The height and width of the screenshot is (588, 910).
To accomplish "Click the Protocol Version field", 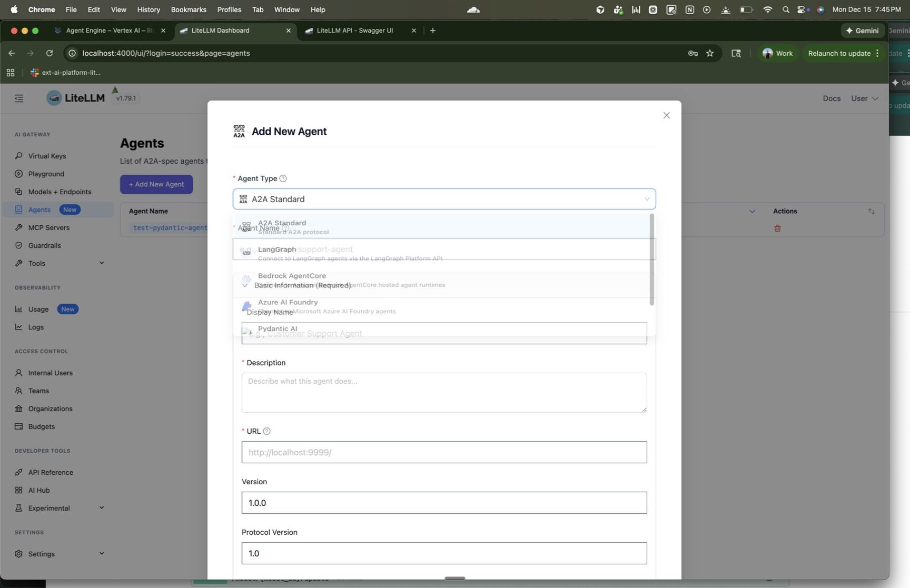I will (444, 553).
